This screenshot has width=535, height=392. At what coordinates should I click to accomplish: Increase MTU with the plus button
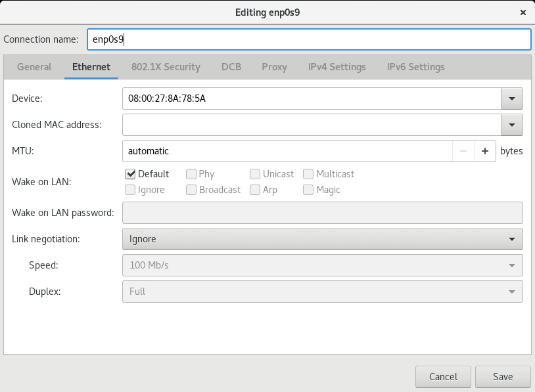pyautogui.click(x=485, y=151)
